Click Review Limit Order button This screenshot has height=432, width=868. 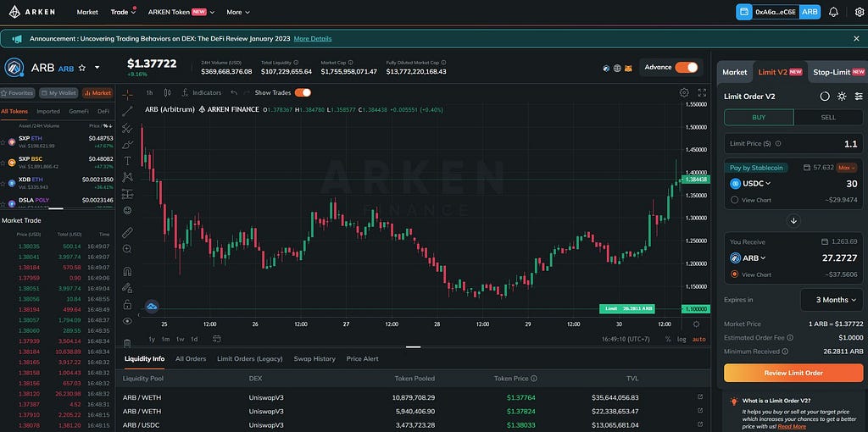793,373
